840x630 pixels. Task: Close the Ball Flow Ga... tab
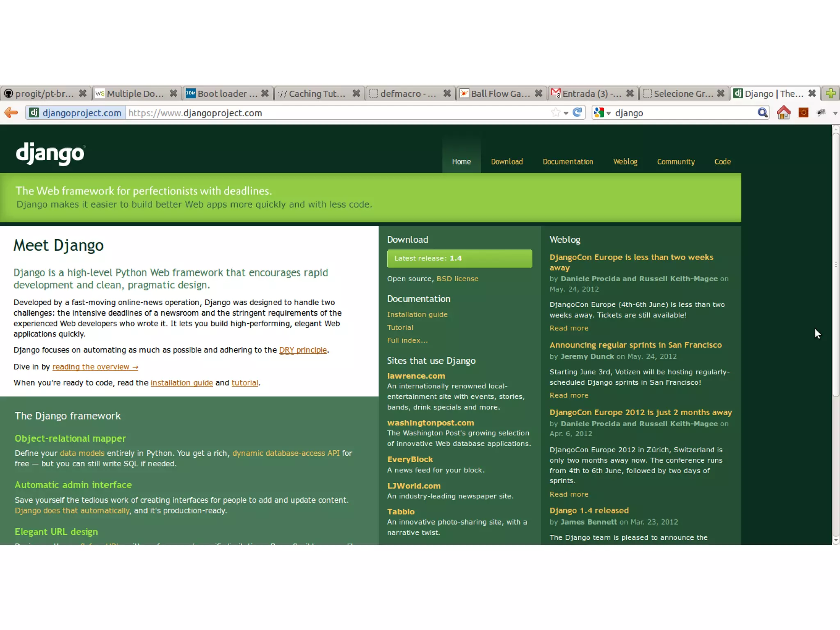(x=539, y=94)
